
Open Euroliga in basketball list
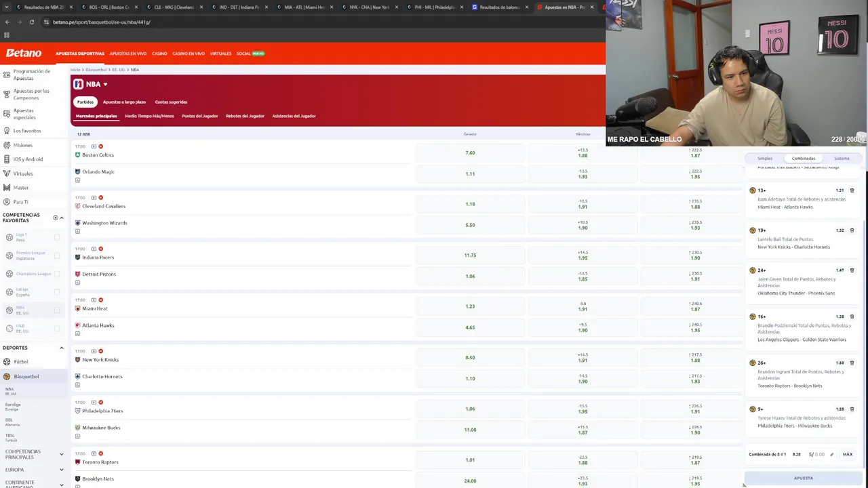click(13, 406)
